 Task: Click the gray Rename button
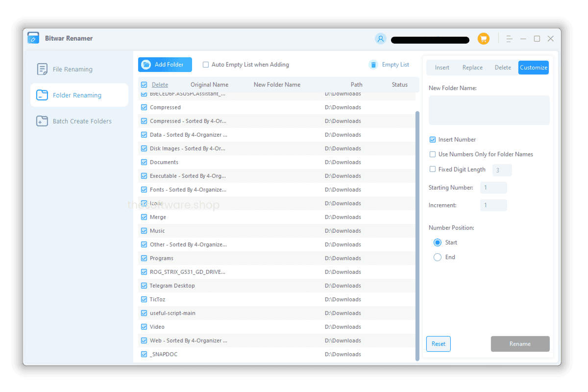click(x=520, y=344)
